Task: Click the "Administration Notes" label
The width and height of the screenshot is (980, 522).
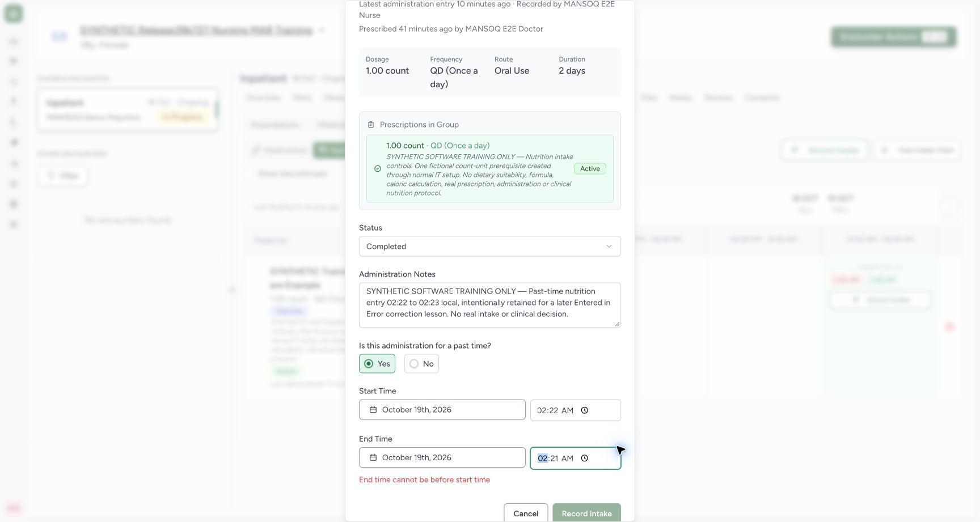Action: [397, 274]
